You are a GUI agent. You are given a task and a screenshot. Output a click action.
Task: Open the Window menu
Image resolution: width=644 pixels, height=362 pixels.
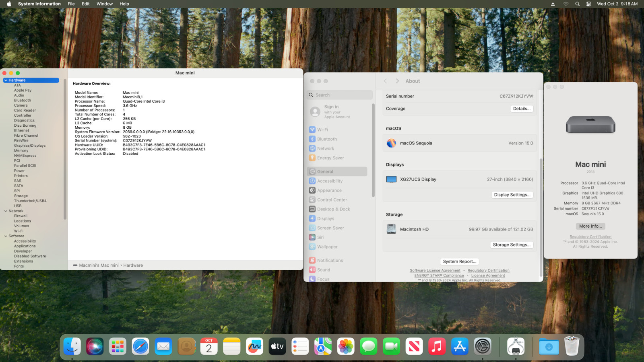click(x=104, y=4)
